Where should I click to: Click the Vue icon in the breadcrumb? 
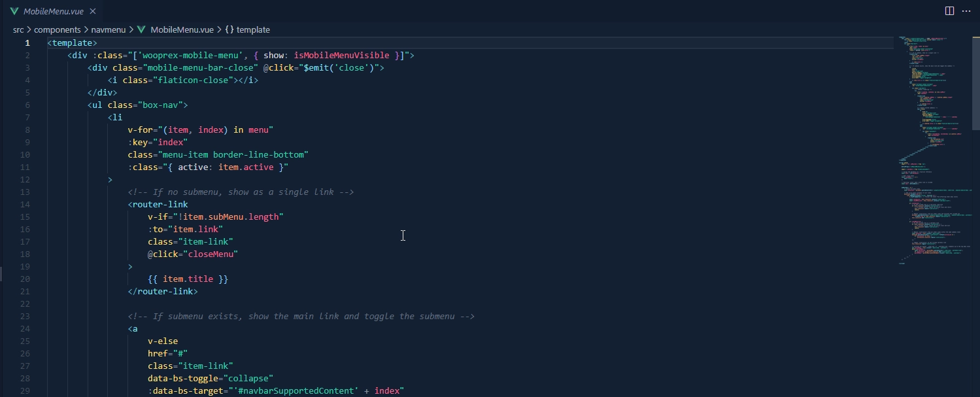pos(141,29)
